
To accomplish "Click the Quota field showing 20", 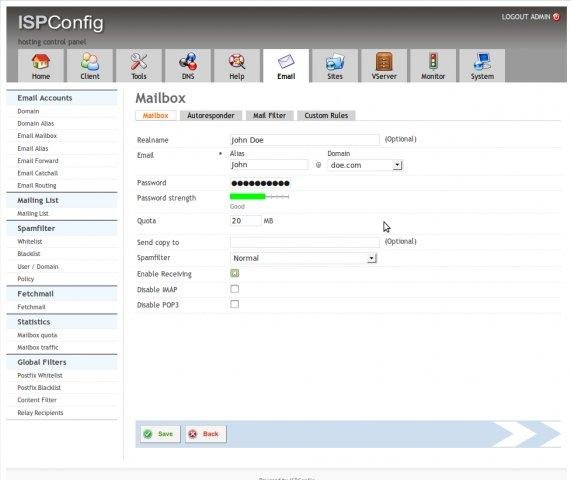I will 245,221.
